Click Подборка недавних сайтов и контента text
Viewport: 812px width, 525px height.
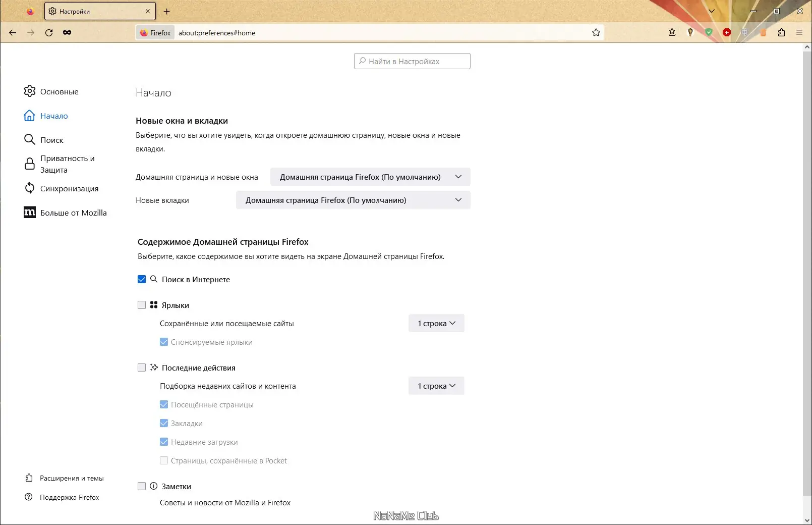click(228, 386)
